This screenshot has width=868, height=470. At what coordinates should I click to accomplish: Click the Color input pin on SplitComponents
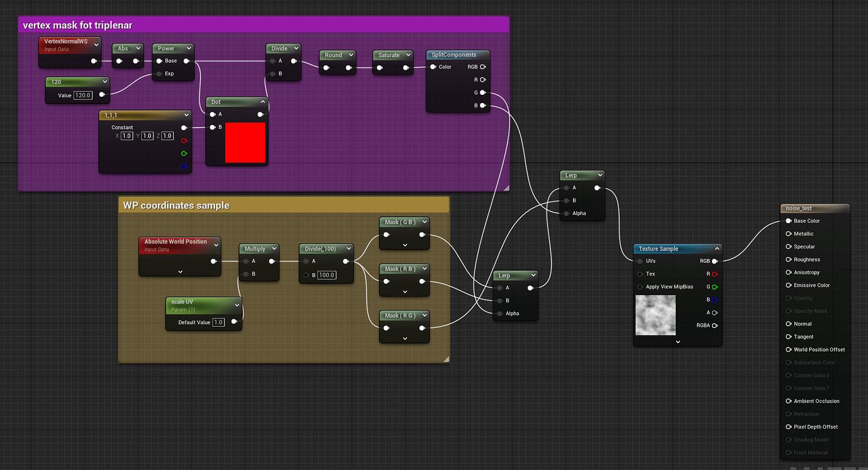(433, 67)
